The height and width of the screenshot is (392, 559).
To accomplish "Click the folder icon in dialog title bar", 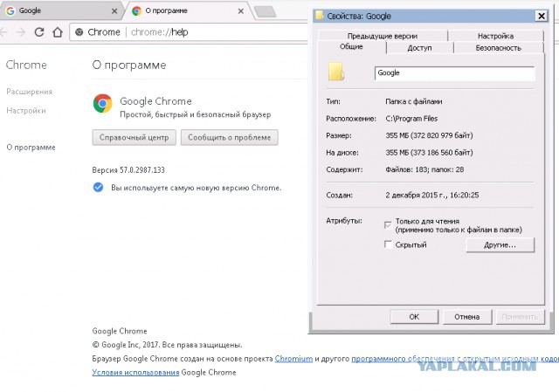I will click(319, 16).
